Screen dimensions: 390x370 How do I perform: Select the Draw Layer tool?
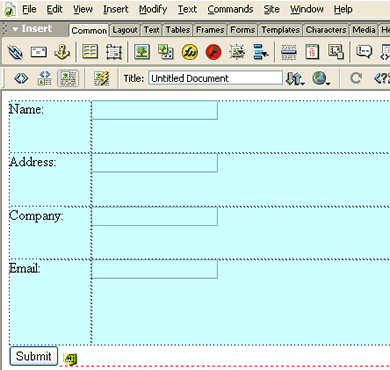tap(114, 52)
